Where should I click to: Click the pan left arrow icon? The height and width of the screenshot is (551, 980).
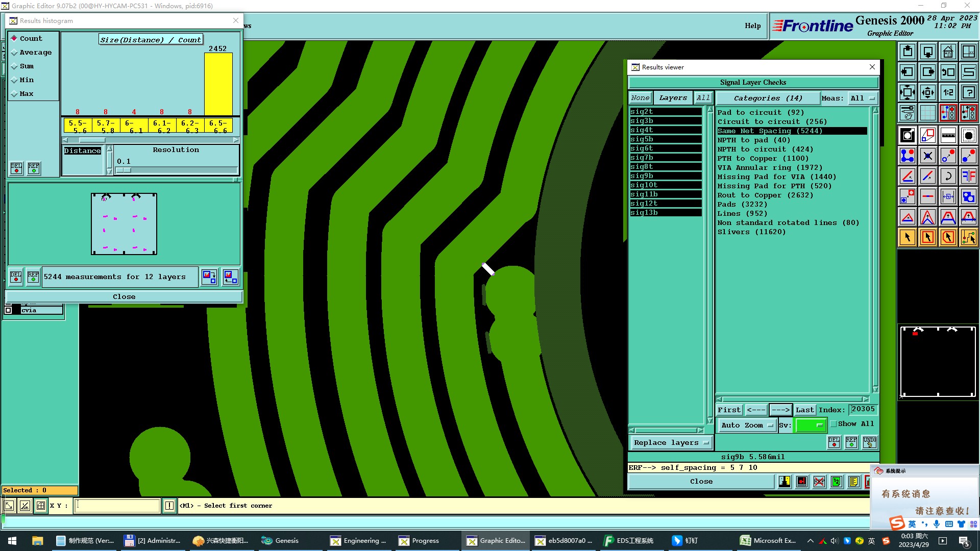[908, 72]
